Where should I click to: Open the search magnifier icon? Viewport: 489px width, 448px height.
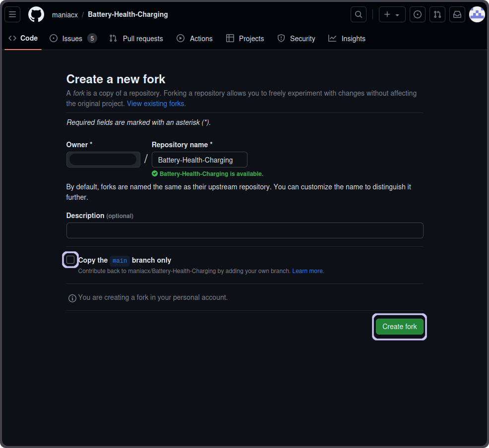click(x=359, y=14)
